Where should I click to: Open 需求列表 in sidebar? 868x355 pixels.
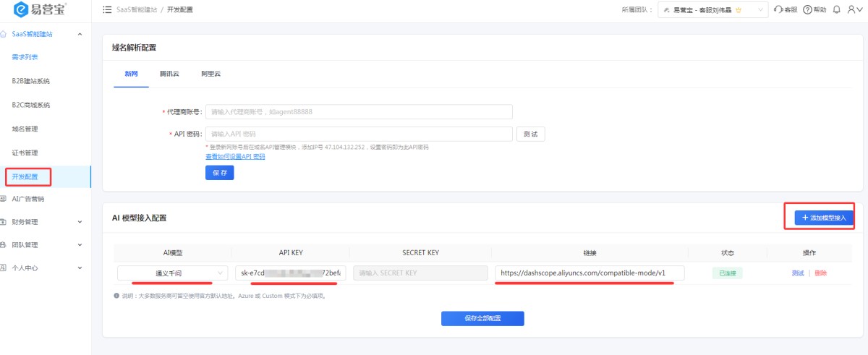pos(25,57)
